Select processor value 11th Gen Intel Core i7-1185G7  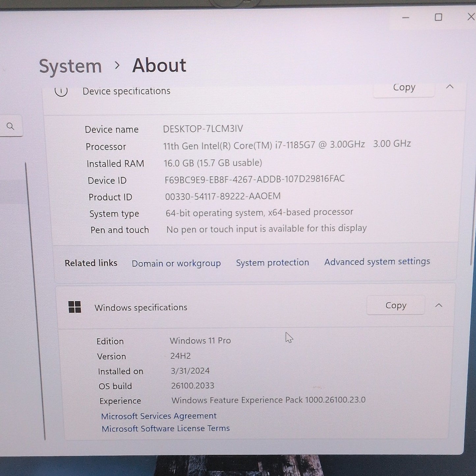[x=287, y=145]
